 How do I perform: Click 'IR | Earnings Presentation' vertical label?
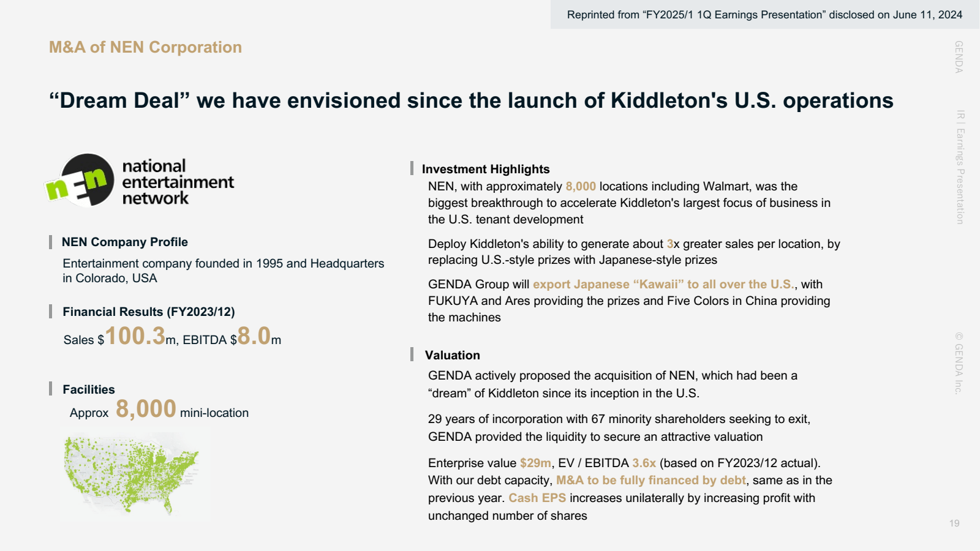pyautogui.click(x=960, y=167)
